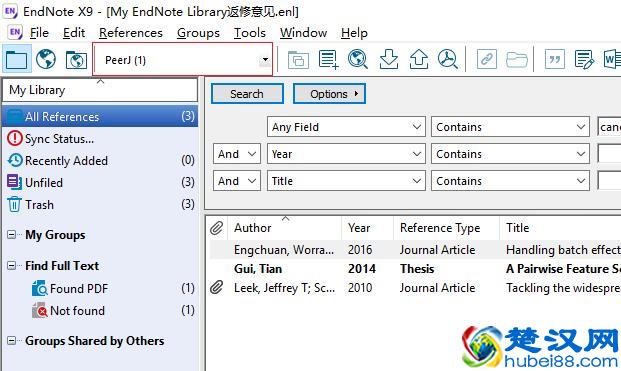The image size is (621, 371).
Task: Click the paperclip attachment on Leek reference
Action: pyautogui.click(x=217, y=287)
